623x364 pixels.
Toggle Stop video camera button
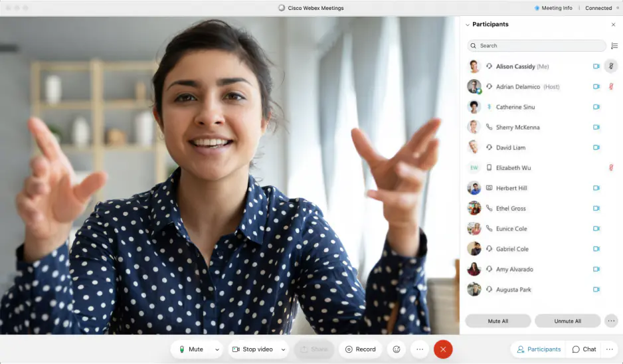point(252,349)
